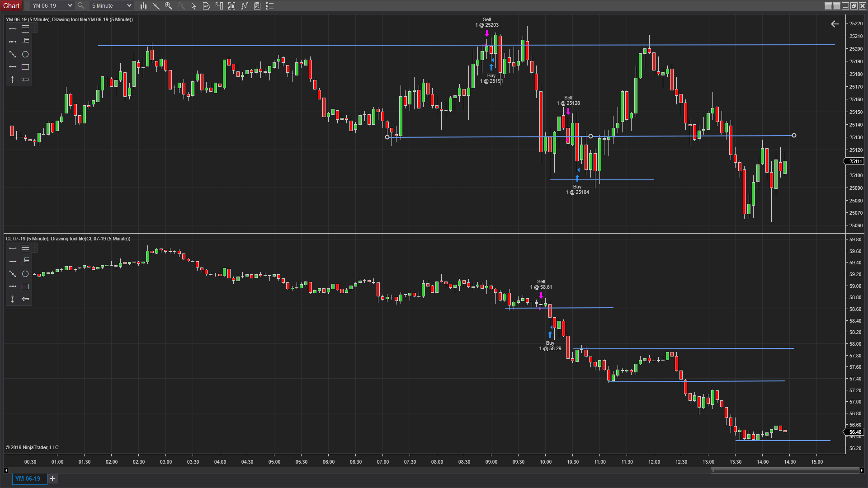Viewport: 868px width, 488px height.
Task: Select Rectangle tool in CL drawing tile
Action: tap(25, 286)
